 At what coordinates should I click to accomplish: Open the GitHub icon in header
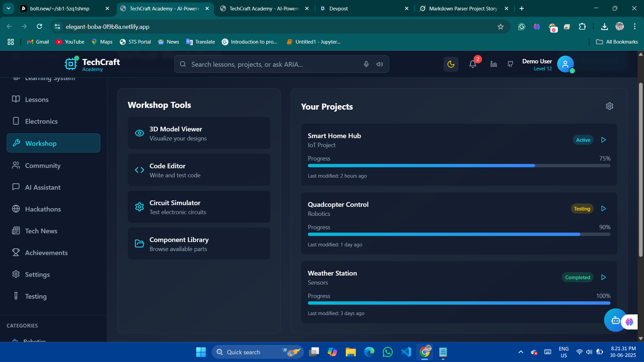[510, 64]
